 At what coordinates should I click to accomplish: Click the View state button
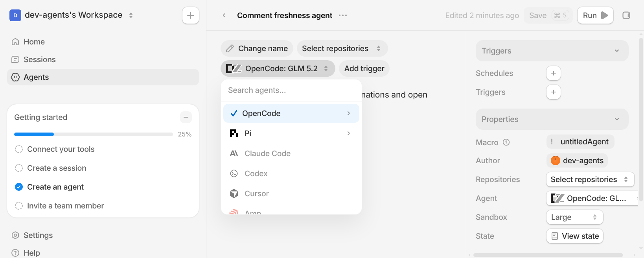[x=575, y=236]
